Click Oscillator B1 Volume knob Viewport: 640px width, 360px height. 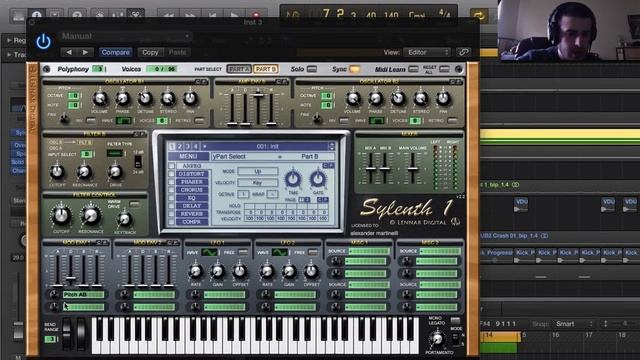pos(99,98)
